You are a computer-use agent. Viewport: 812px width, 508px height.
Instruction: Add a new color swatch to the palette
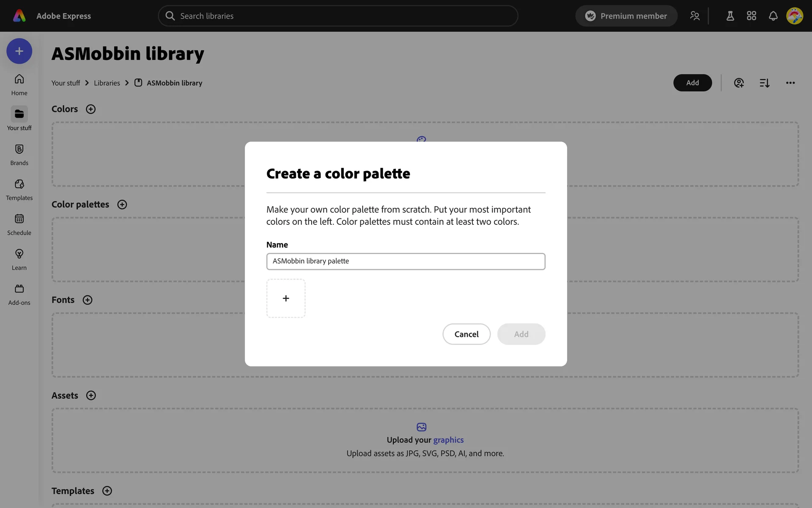coord(286,298)
